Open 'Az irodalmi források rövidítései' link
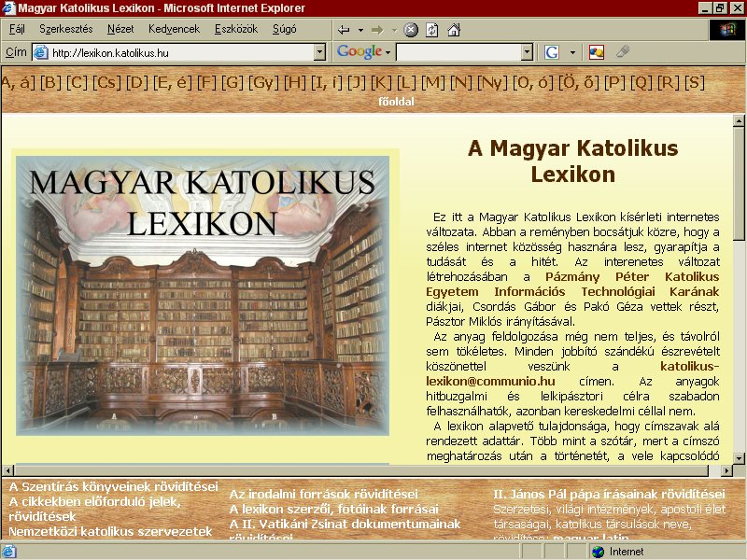 (323, 495)
